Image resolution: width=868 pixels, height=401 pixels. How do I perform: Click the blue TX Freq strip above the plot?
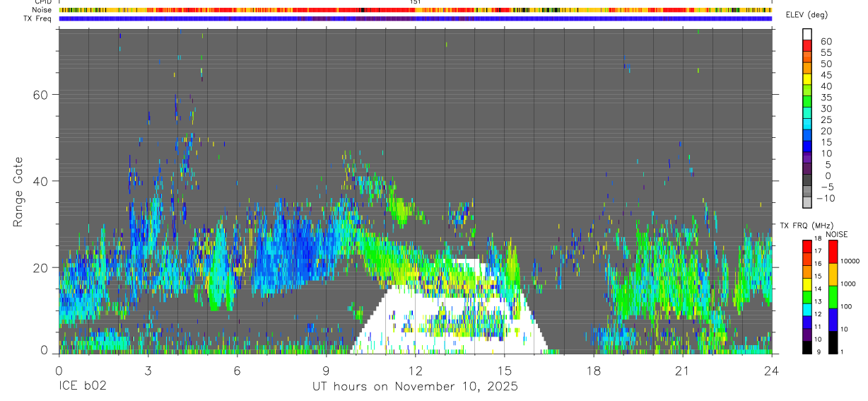pos(416,18)
